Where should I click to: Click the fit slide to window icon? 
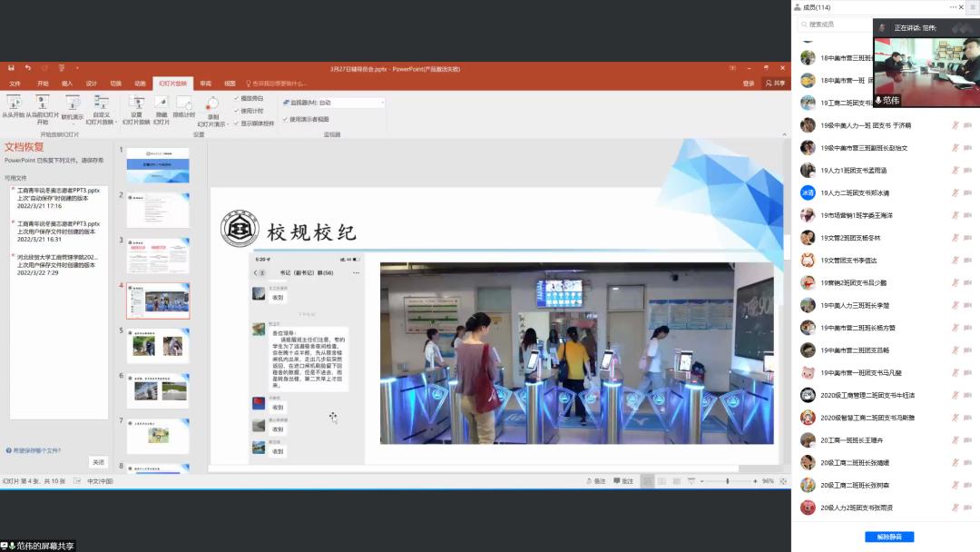(x=781, y=481)
